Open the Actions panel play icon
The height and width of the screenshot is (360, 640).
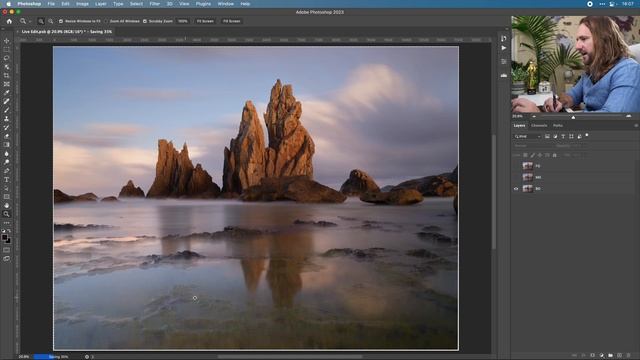coord(504,48)
